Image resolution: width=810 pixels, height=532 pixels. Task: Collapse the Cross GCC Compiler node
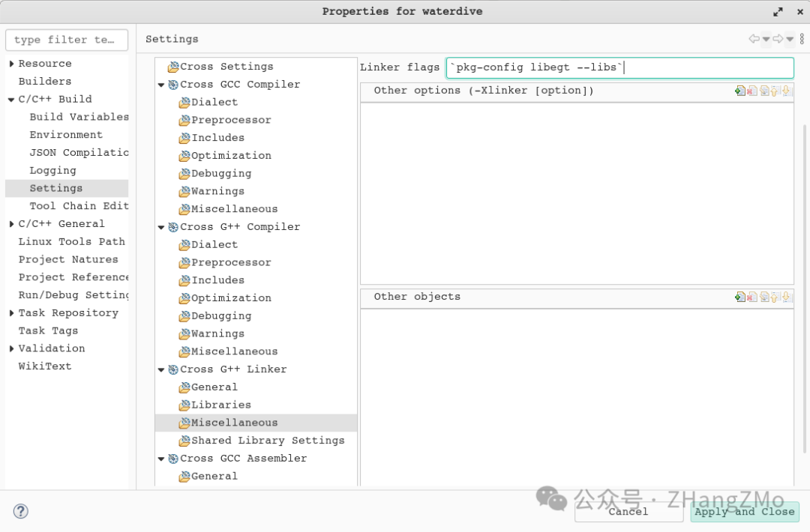(161, 85)
